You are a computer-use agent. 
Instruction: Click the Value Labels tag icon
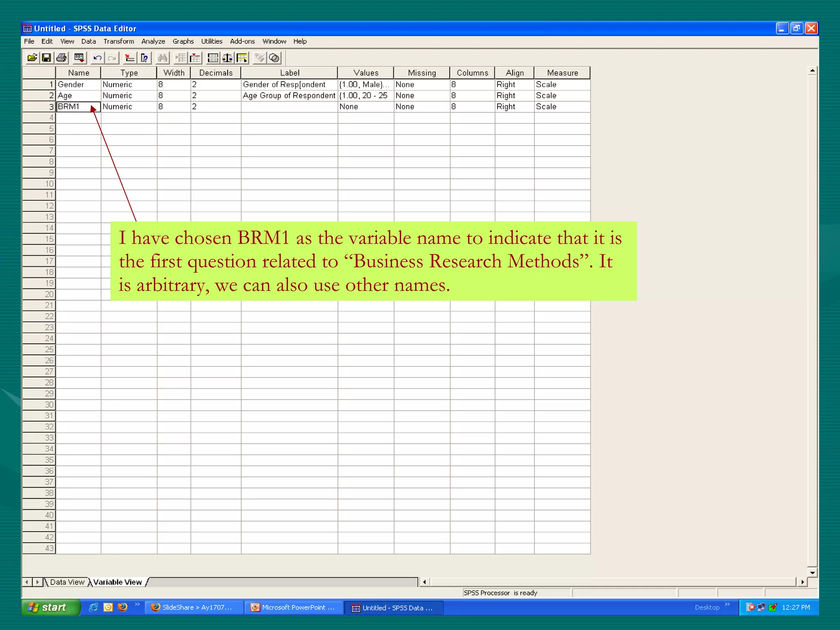pyautogui.click(x=260, y=58)
